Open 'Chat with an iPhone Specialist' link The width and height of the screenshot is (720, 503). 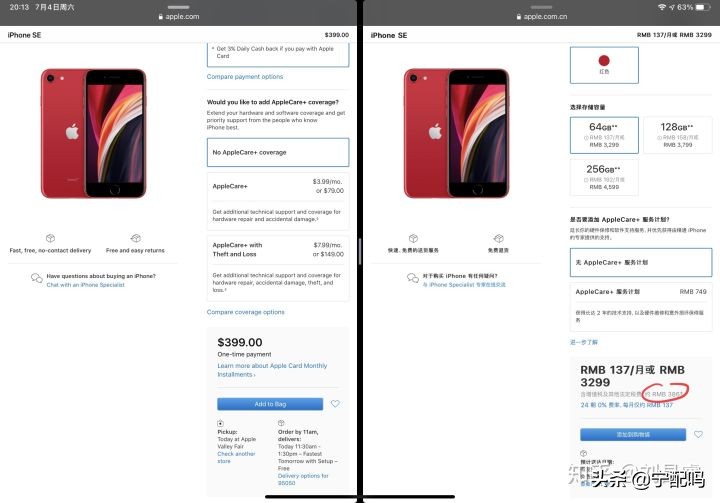tap(86, 285)
